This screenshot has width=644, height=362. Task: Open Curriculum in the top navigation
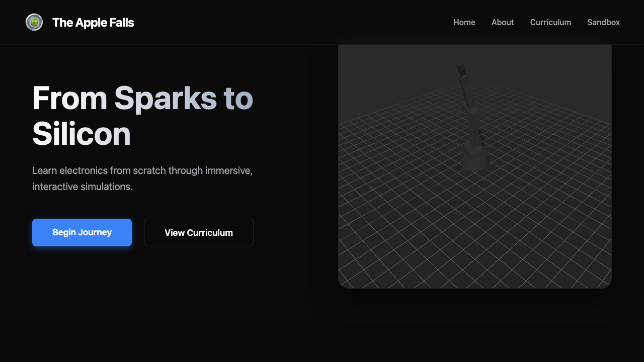tap(550, 22)
